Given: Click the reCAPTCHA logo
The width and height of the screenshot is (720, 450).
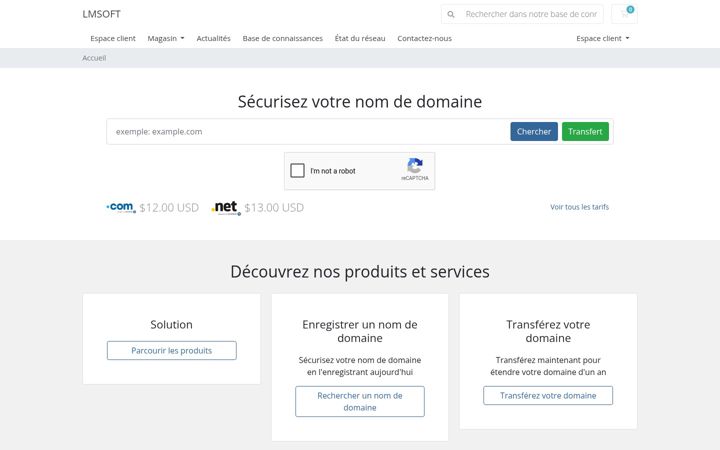Looking at the screenshot, I should coord(415,166).
